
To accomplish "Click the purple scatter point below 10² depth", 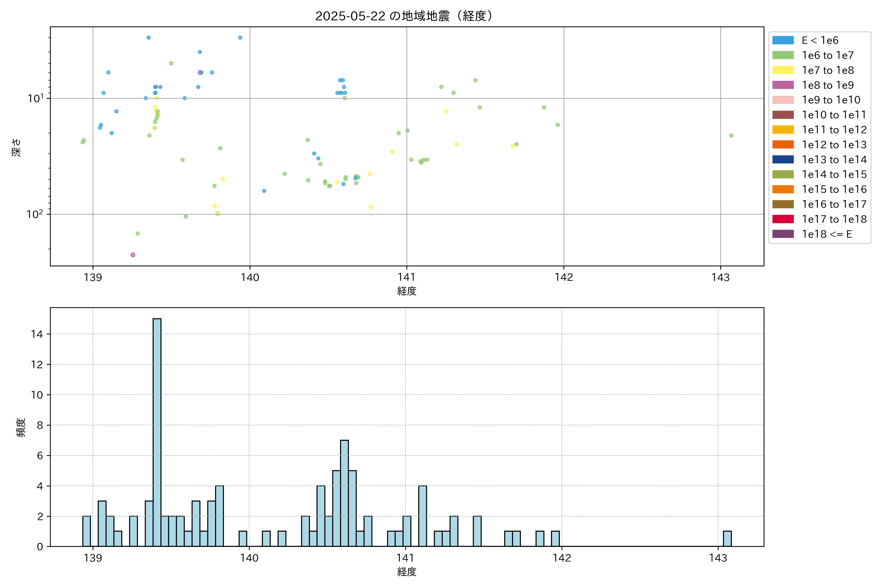I will (133, 255).
